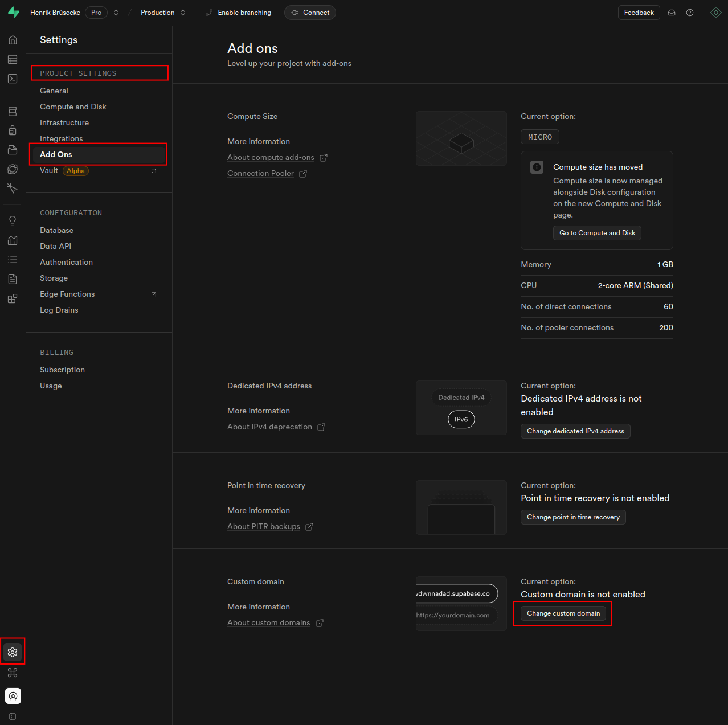The height and width of the screenshot is (725, 728).
Task: Click the "2-core ARM (Shared)" CPU value
Action: point(636,285)
